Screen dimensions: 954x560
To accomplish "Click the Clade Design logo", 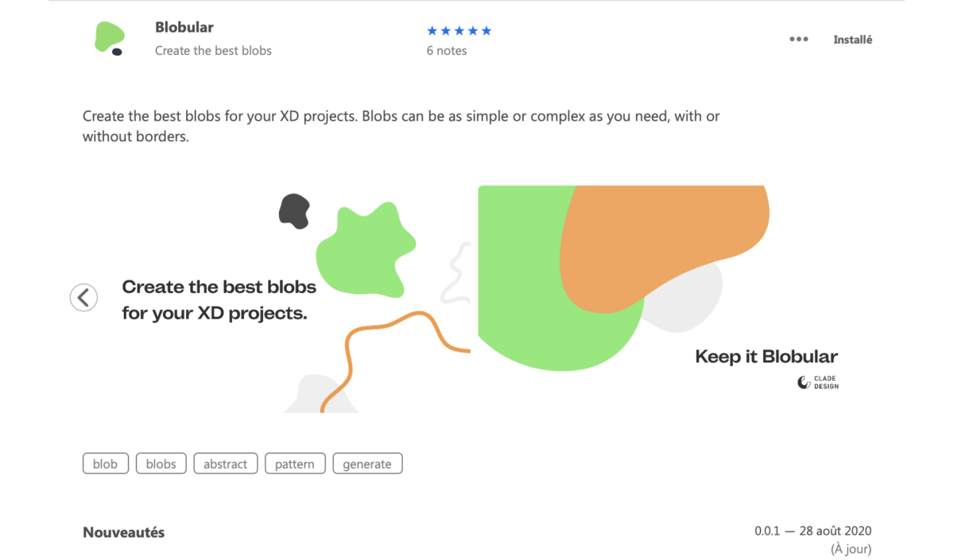I will (x=818, y=383).
